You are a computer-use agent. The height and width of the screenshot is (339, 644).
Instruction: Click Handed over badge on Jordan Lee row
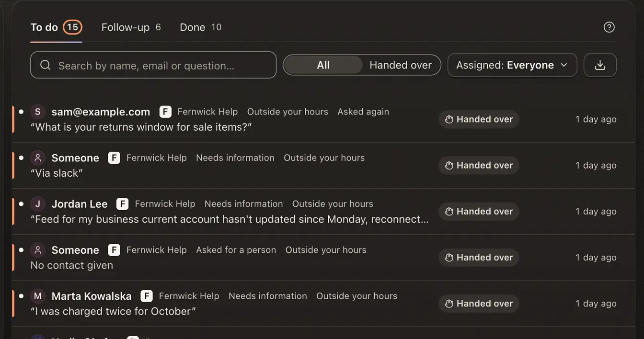(479, 211)
